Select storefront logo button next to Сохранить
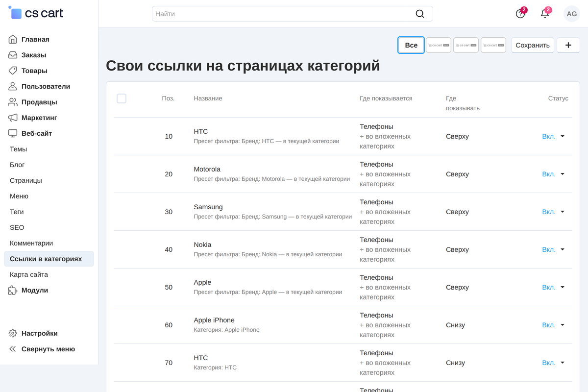The width and height of the screenshot is (588, 392). (493, 45)
